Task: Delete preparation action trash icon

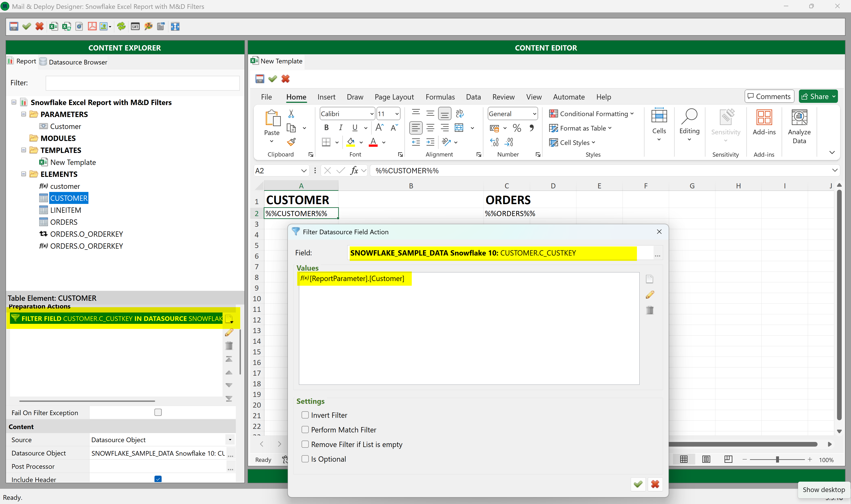Action: (x=229, y=345)
